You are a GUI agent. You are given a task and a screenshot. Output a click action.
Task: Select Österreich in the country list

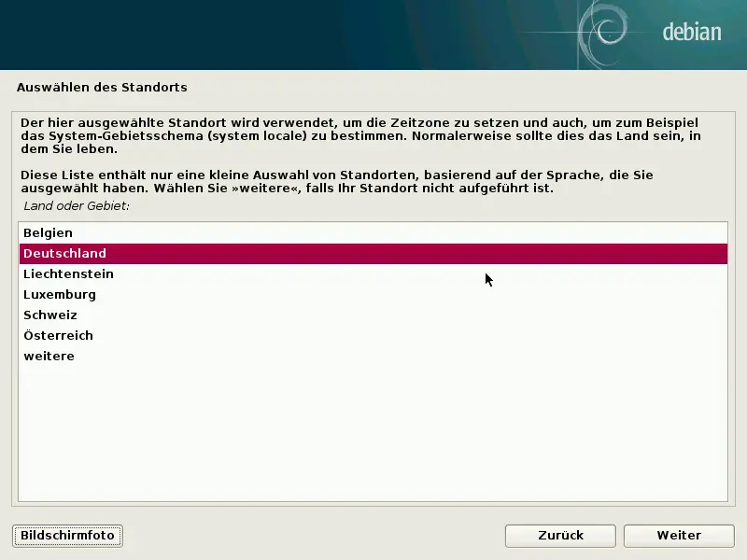[x=58, y=335]
